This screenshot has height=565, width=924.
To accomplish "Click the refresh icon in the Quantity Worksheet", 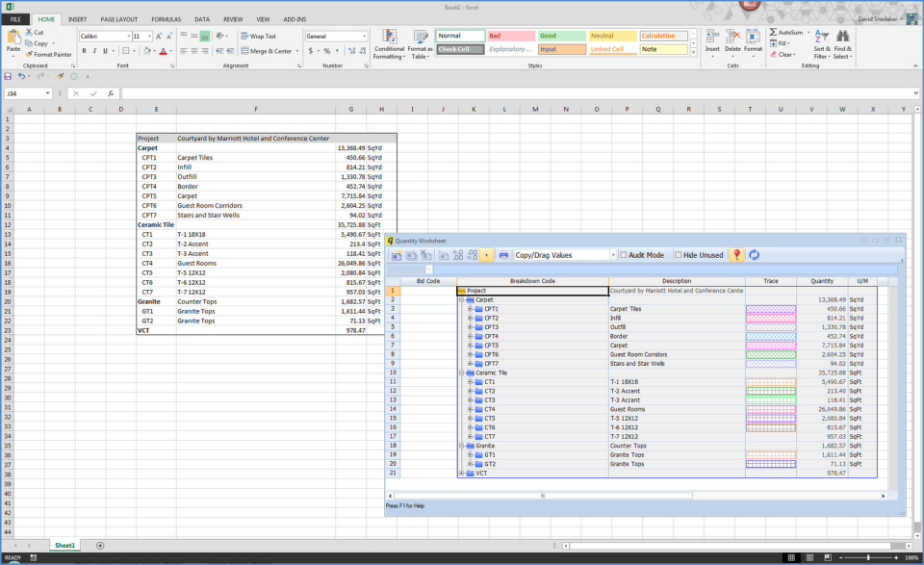I will click(753, 254).
